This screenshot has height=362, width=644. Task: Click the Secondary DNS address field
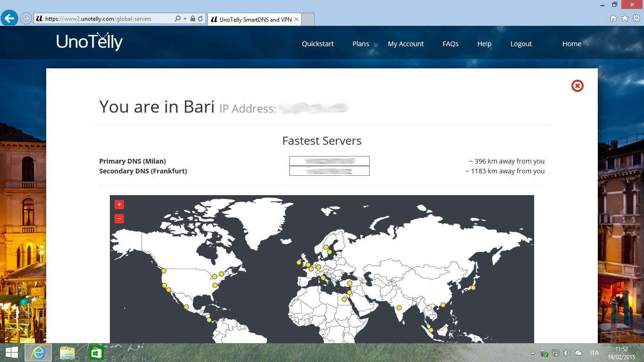(330, 171)
